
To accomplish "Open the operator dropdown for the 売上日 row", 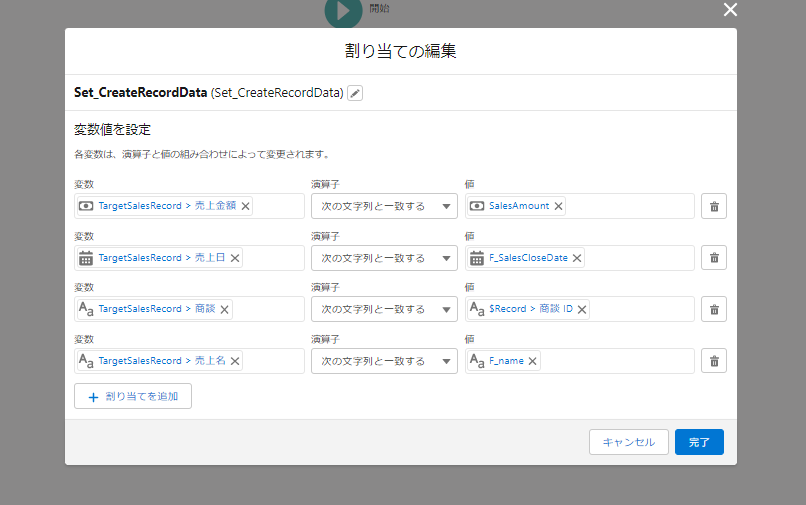I will pos(384,258).
